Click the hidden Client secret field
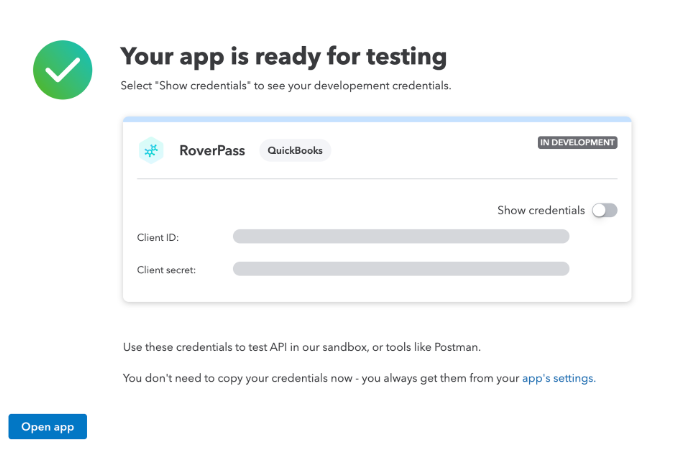 [401, 269]
